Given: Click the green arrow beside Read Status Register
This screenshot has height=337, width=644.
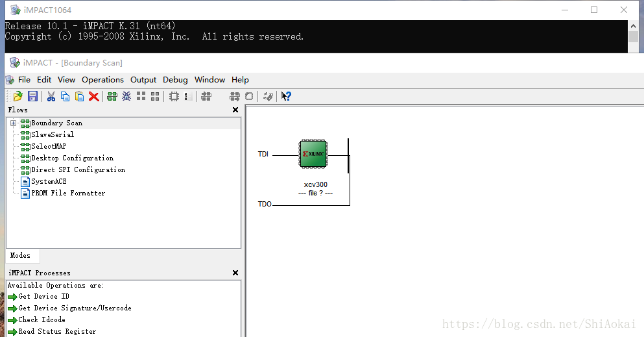Looking at the screenshot, I should point(12,332).
